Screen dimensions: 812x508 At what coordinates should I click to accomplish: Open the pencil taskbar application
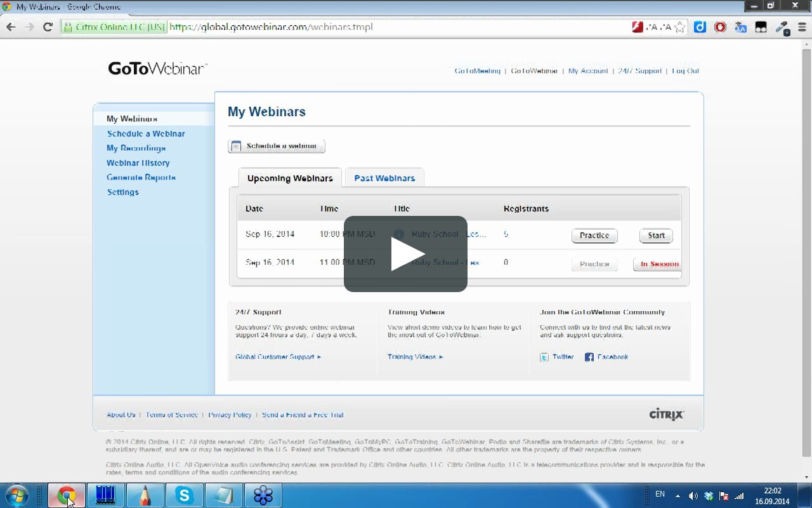145,495
